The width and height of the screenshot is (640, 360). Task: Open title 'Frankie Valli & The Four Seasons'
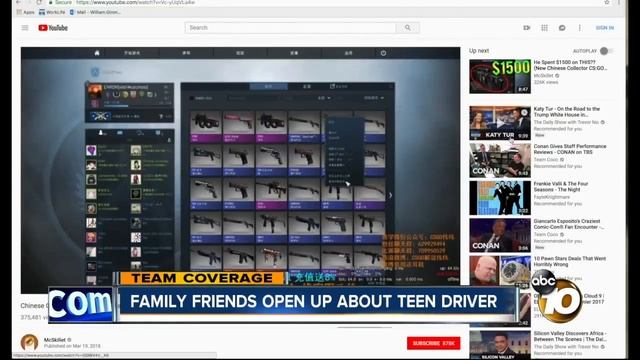[561, 187]
